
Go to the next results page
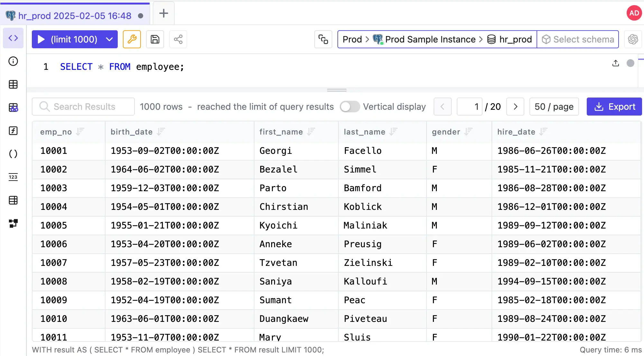point(515,107)
